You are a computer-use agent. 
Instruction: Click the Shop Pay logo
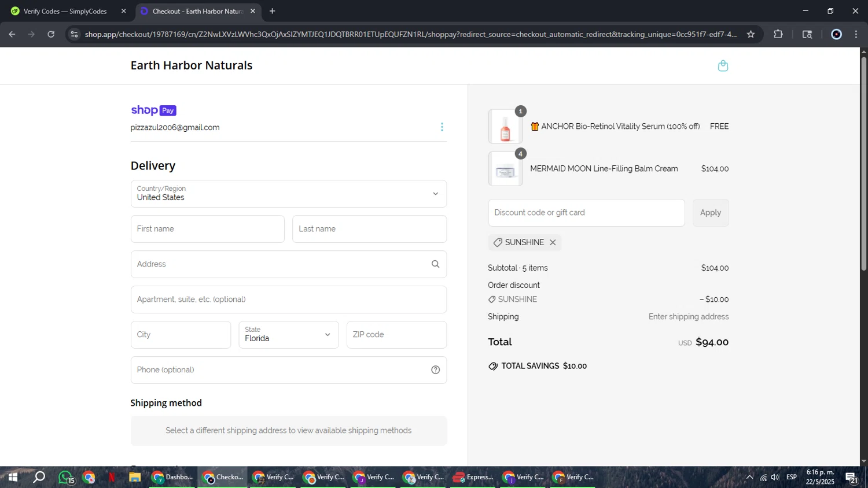coord(153,110)
